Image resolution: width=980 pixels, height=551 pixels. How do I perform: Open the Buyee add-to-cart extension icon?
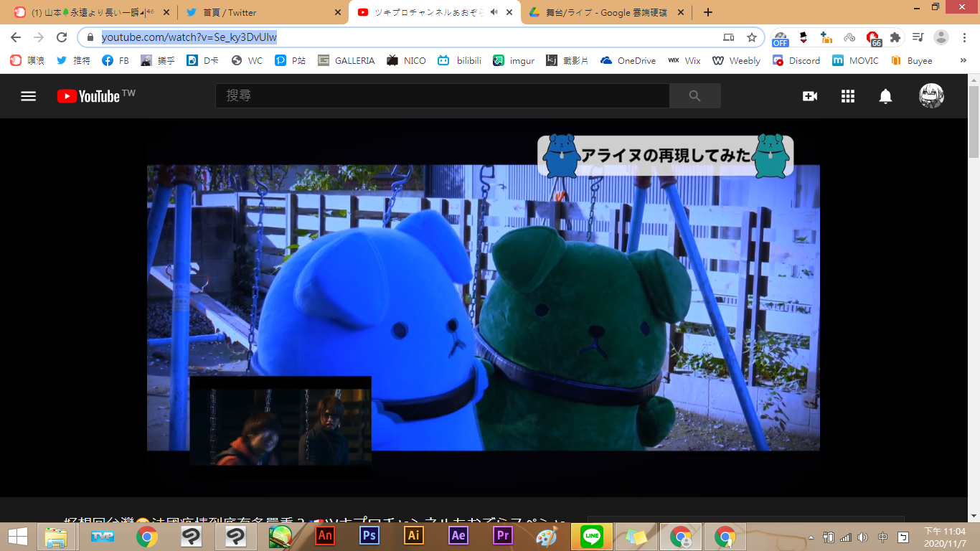pyautogui.click(x=826, y=37)
